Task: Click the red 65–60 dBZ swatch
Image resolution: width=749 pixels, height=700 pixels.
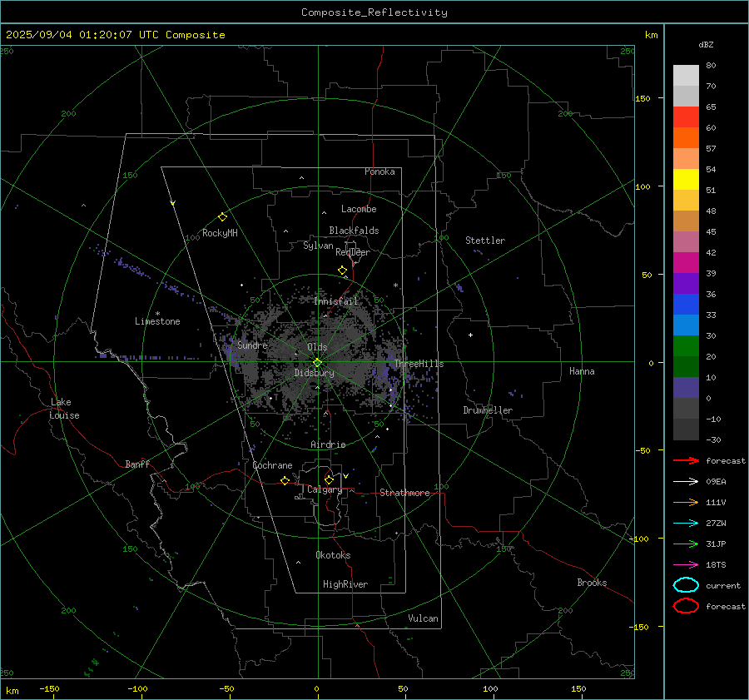Action: coord(686,117)
